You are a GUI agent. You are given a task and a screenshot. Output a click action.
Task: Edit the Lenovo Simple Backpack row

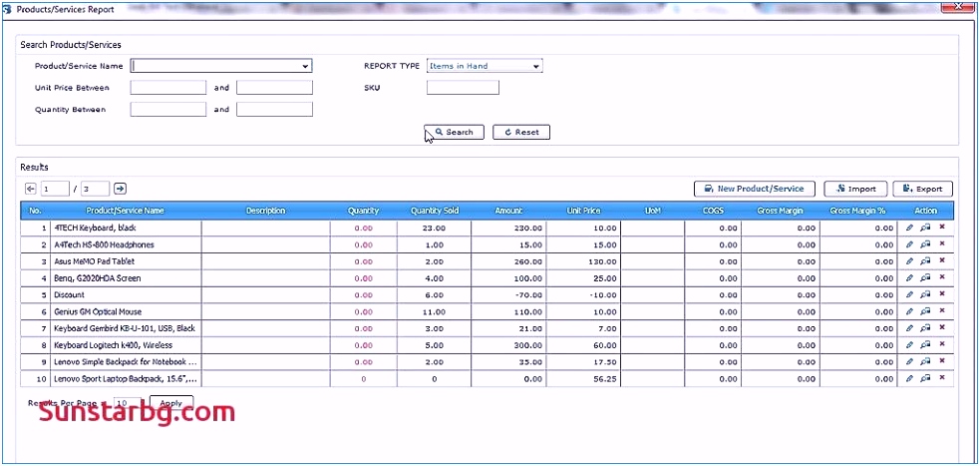coord(909,361)
